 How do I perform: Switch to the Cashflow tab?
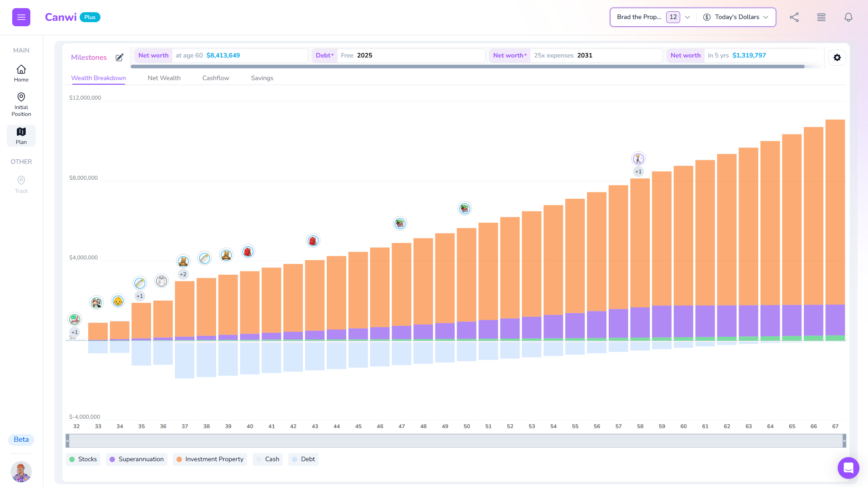(215, 78)
